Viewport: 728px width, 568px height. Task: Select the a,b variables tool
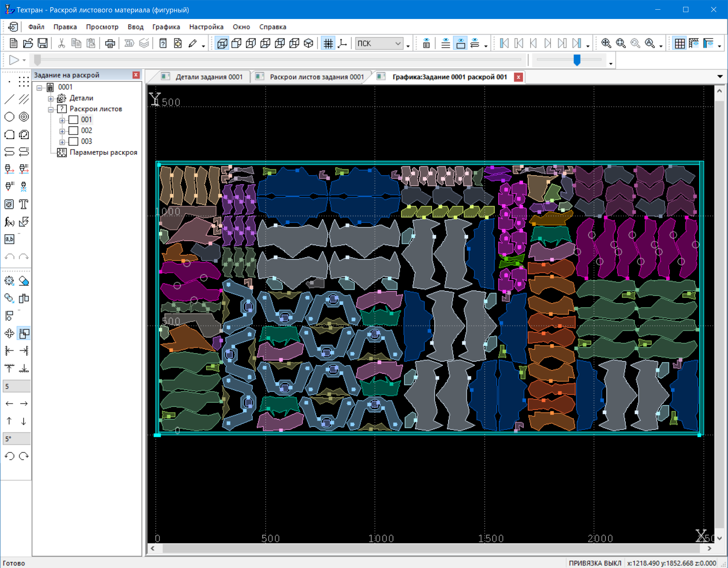tap(9, 239)
